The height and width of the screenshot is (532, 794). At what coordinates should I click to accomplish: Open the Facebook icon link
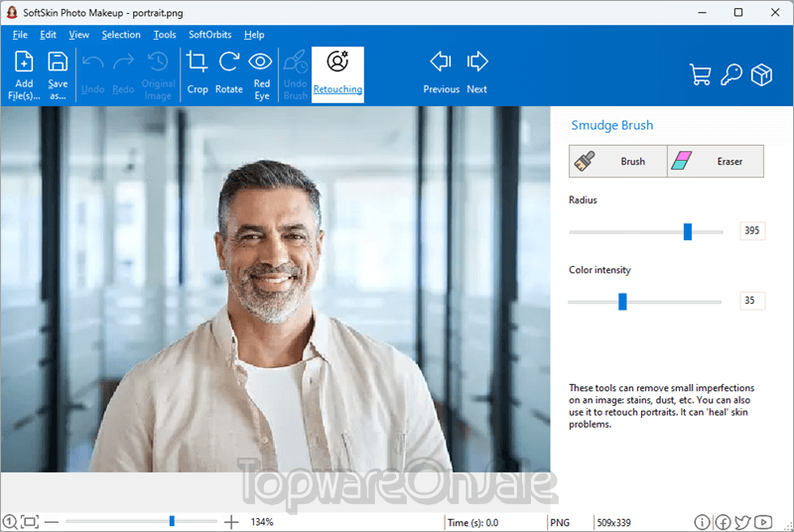[723, 522]
